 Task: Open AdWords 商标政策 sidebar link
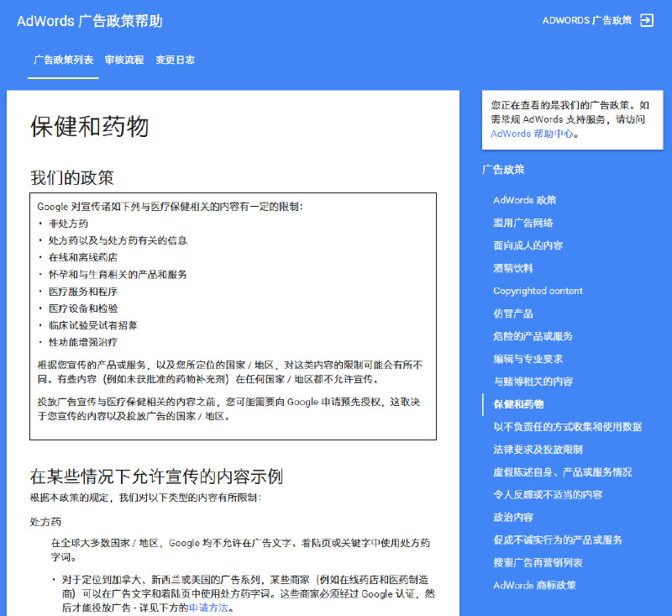point(534,586)
